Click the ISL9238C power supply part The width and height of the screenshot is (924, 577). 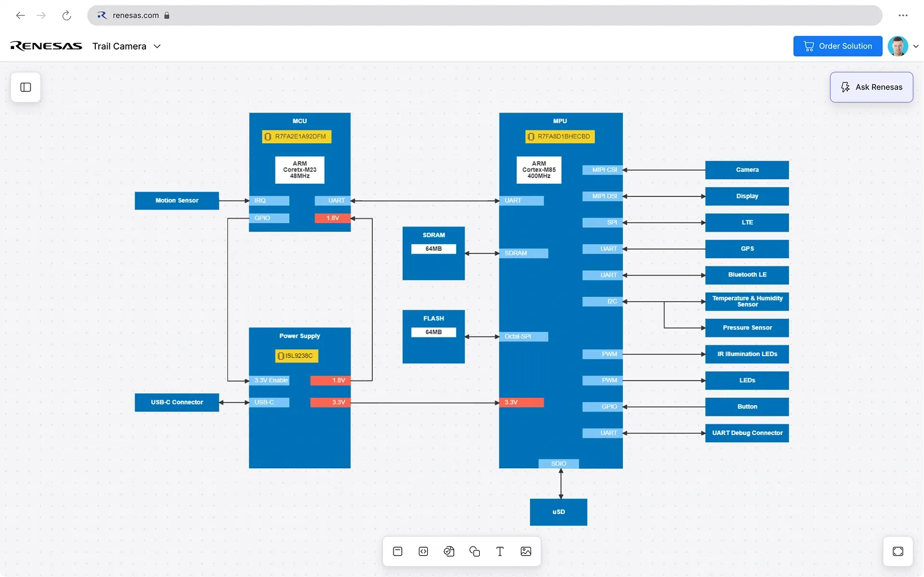[297, 356]
